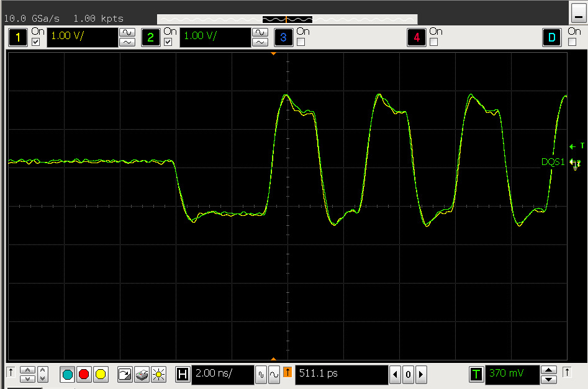The height and width of the screenshot is (389, 588).
Task: Click the Print screen printer icon
Action: point(142,374)
